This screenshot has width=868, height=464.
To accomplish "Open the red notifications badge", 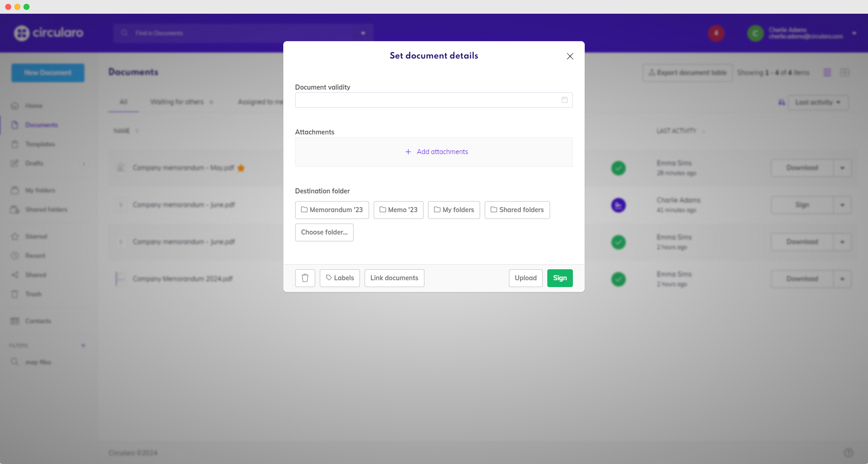I will pos(716,33).
